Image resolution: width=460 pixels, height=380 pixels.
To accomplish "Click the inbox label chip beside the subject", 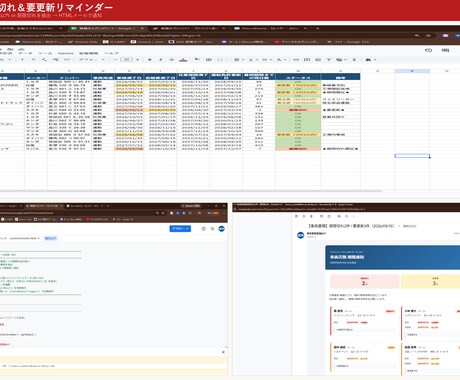I will [410, 226].
